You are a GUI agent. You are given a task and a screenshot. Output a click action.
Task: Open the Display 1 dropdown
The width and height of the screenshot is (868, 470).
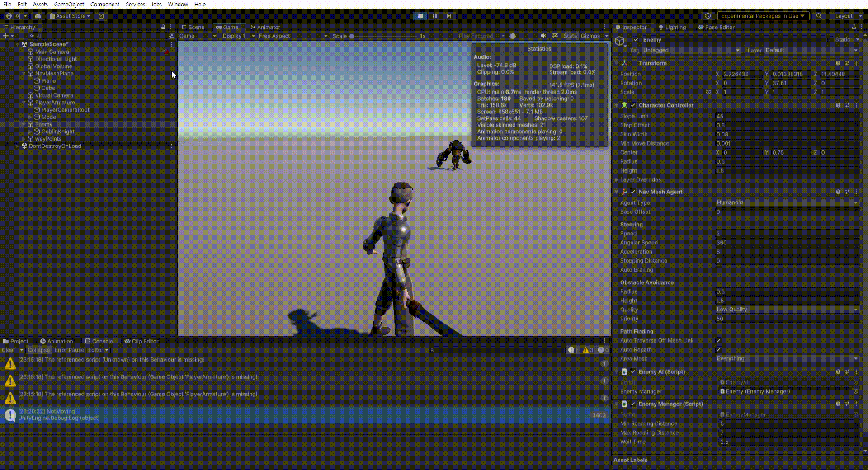pos(239,36)
